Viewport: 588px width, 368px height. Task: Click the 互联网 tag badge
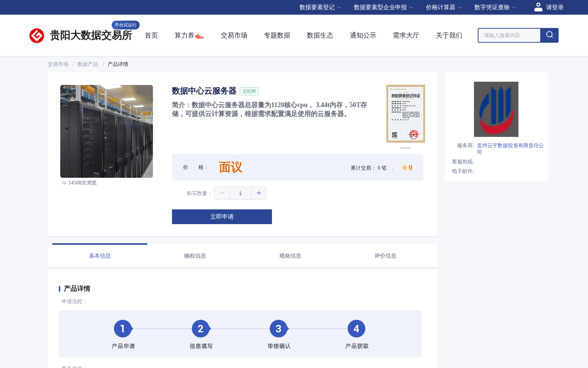[x=249, y=91]
